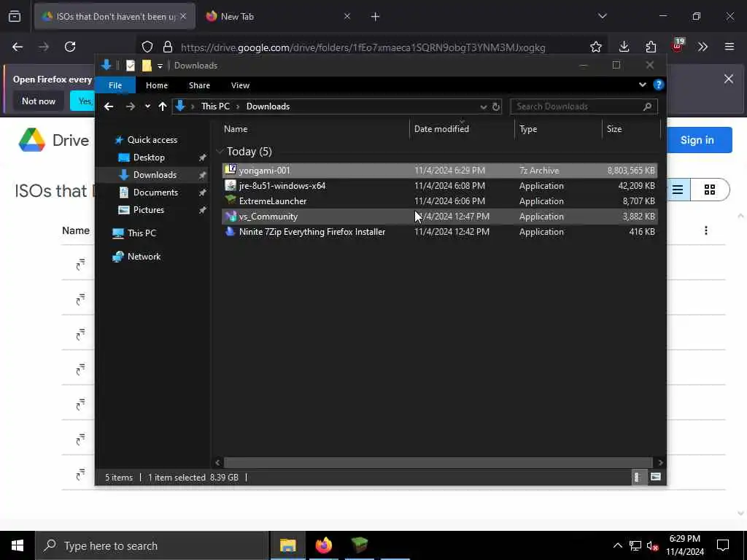Click the ExtremeLauncher file icon
Viewport: 747px width, 560px height.
pyautogui.click(x=231, y=201)
